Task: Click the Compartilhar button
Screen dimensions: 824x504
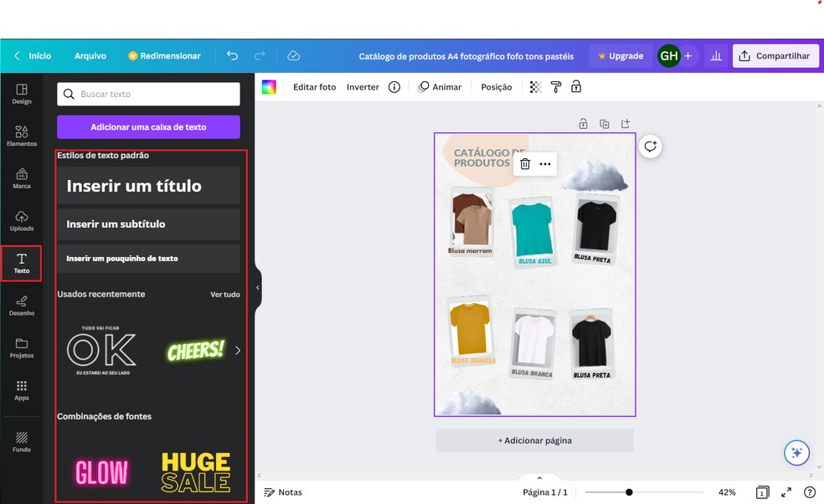Action: 775,56
